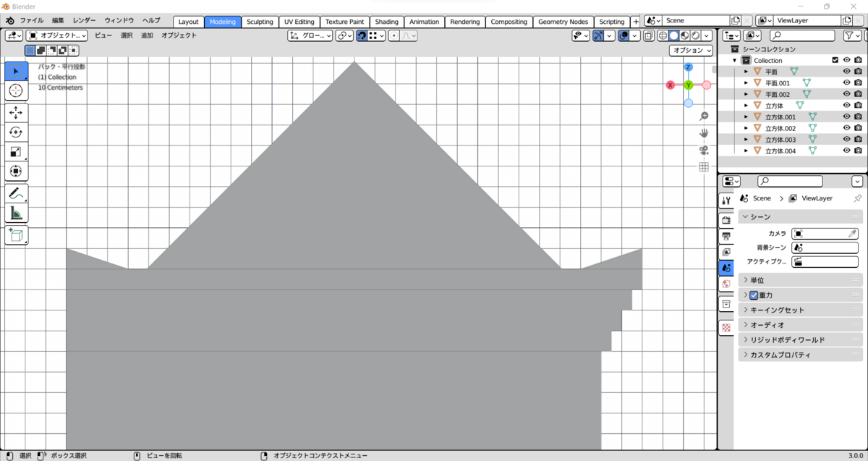Open the Output properties tab
This screenshot has height=461, width=868.
(x=726, y=236)
